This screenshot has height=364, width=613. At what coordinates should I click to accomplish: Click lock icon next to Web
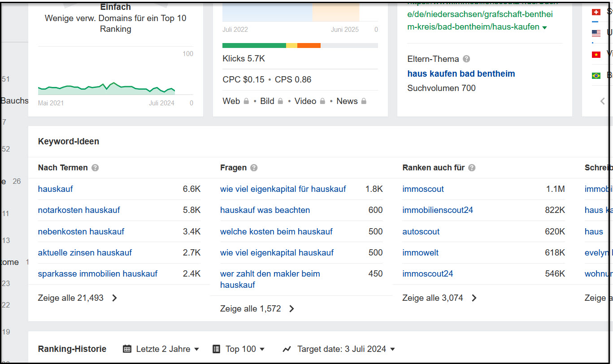[246, 101]
